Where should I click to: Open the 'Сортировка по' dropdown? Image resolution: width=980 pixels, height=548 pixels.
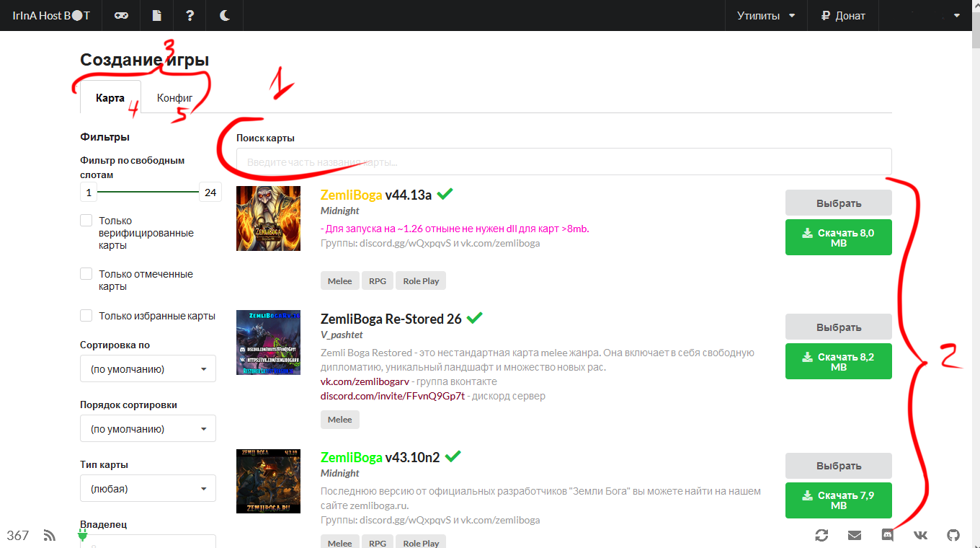pyautogui.click(x=148, y=369)
